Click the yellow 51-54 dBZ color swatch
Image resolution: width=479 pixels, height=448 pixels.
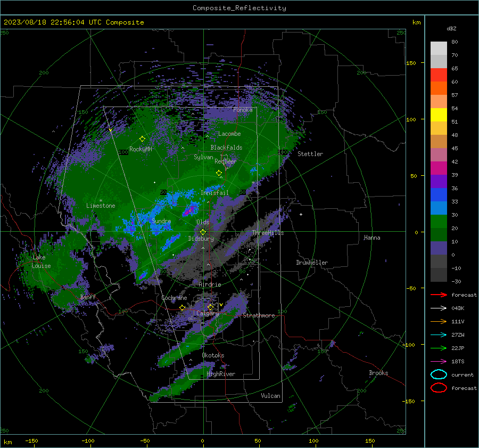pyautogui.click(x=439, y=115)
